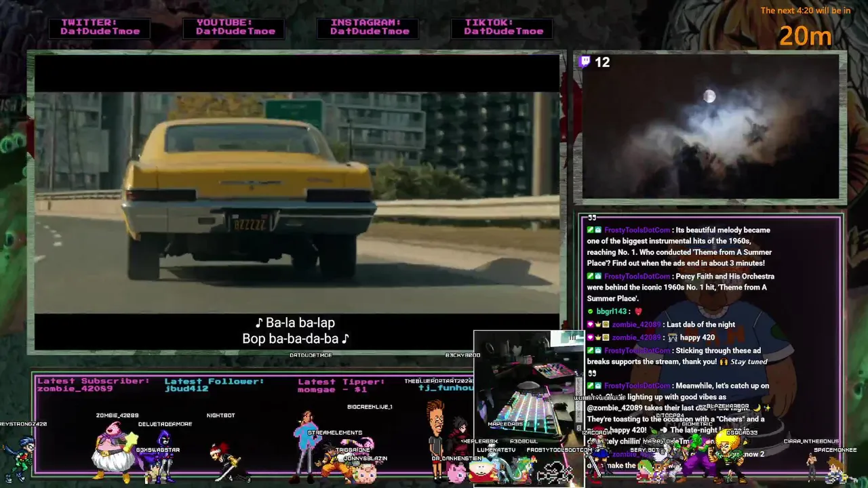Click the B3CKYB000 name label
This screenshot has width=868, height=488.
click(462, 355)
